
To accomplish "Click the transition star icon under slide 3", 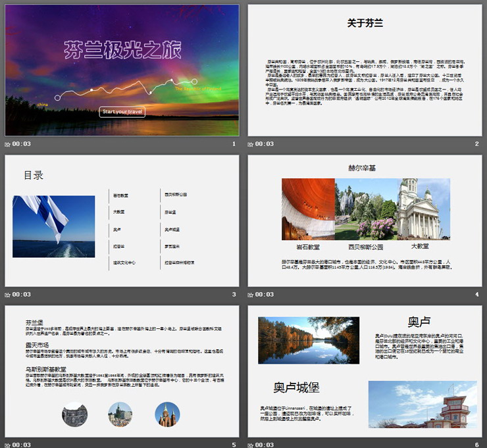I will tap(8, 294).
